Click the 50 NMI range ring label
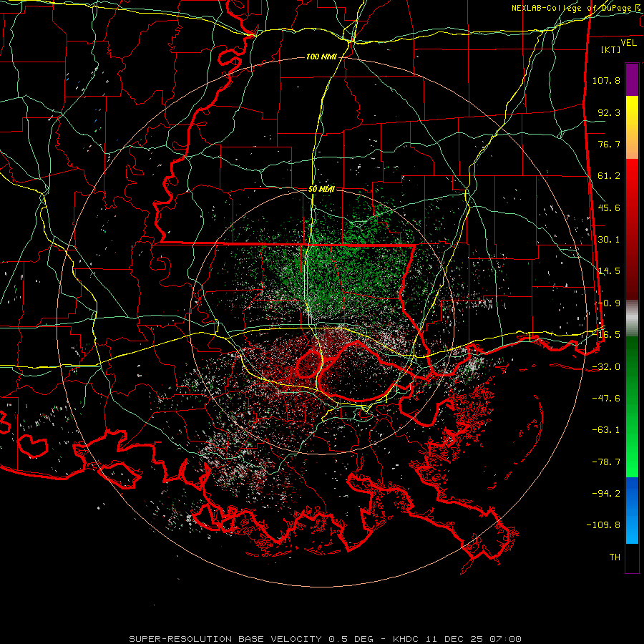Viewport: 644px width, 644px height. [321, 189]
